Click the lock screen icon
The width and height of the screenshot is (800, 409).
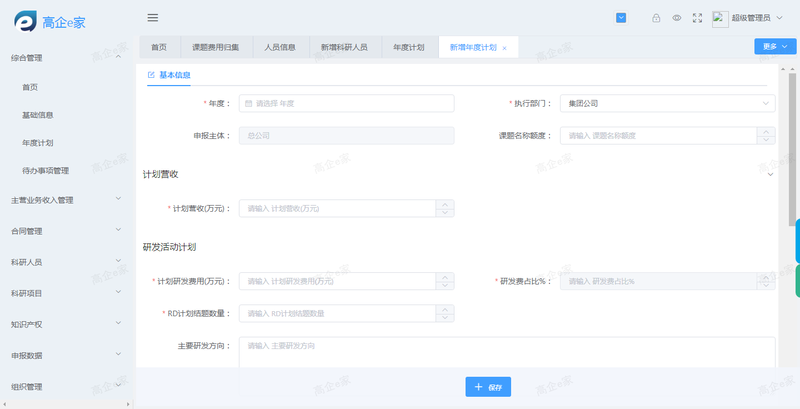click(656, 18)
